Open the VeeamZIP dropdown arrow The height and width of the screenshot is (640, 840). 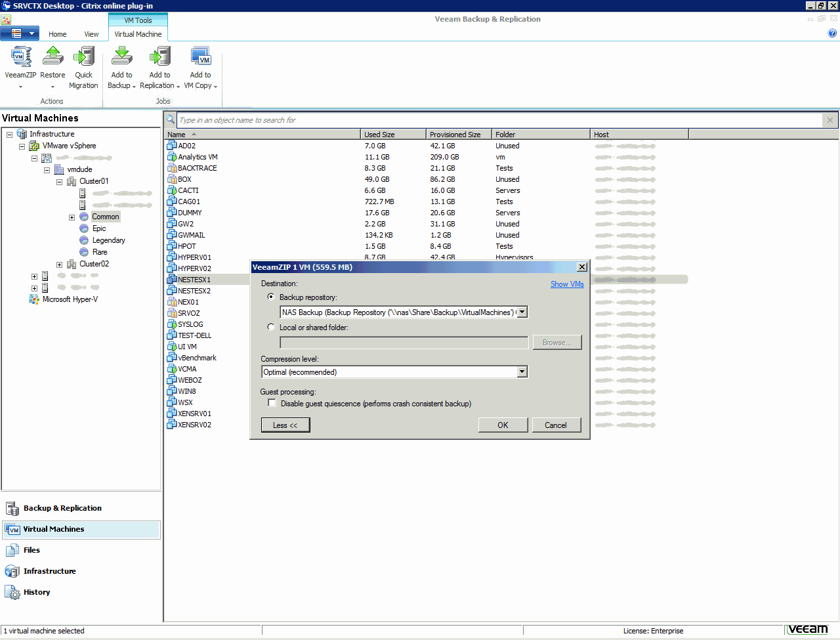20,87
